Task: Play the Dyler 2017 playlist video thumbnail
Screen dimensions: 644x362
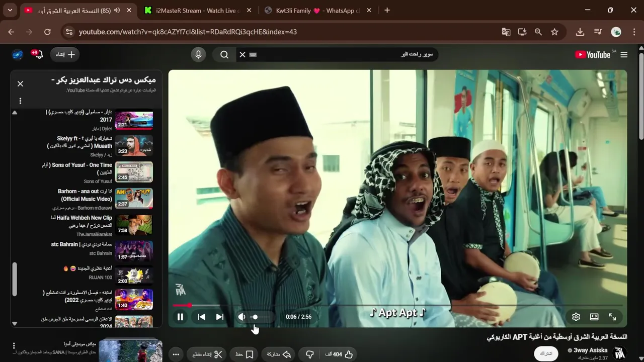Action: point(134,120)
